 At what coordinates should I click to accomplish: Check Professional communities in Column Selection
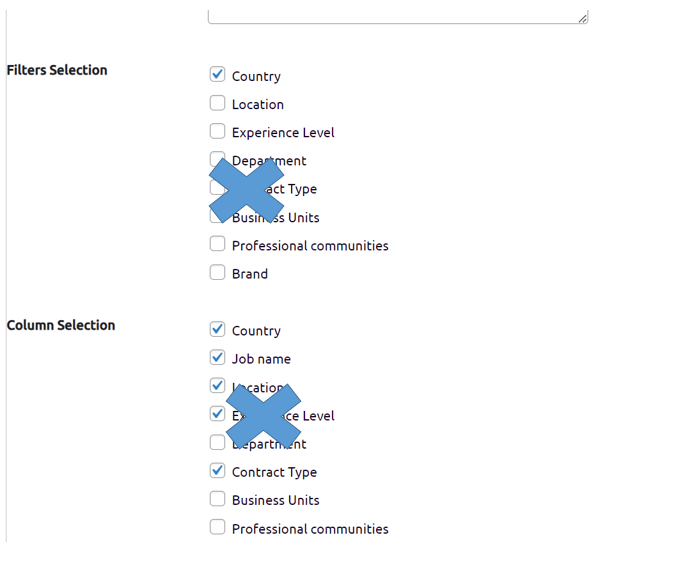tap(217, 526)
